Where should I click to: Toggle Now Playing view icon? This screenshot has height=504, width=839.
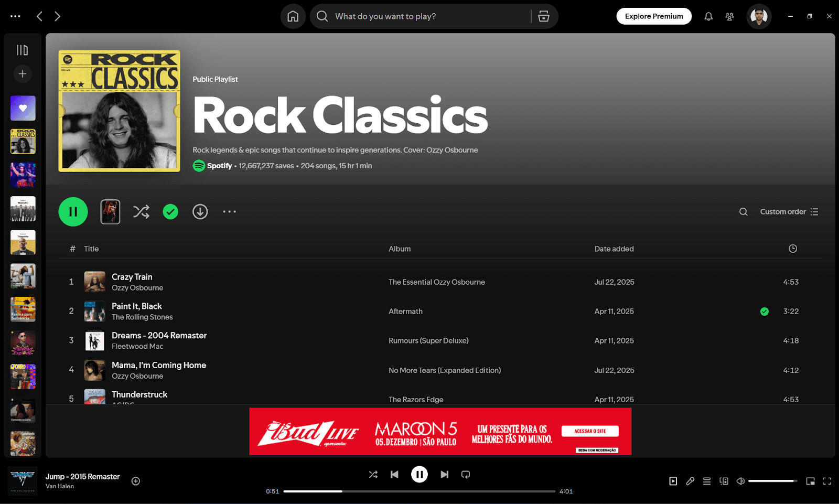pyautogui.click(x=673, y=481)
